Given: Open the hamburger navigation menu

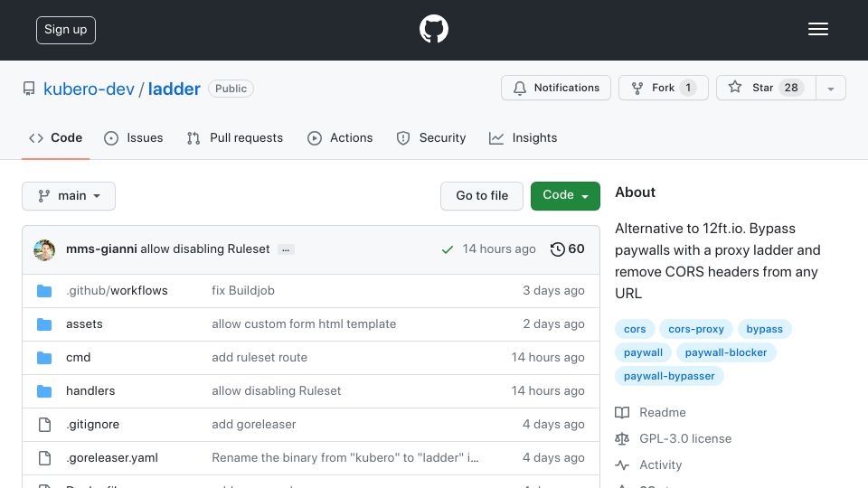Looking at the screenshot, I should 817,29.
